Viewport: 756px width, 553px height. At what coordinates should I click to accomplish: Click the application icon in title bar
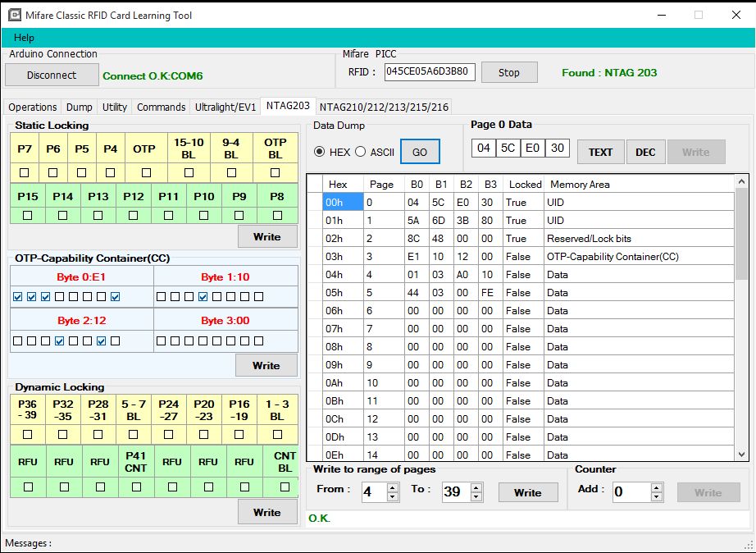click(x=15, y=15)
